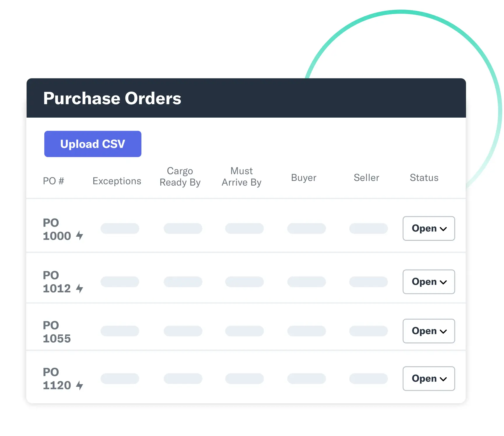504x436 pixels.
Task: Sort by the PO # column header
Action: 53,181
